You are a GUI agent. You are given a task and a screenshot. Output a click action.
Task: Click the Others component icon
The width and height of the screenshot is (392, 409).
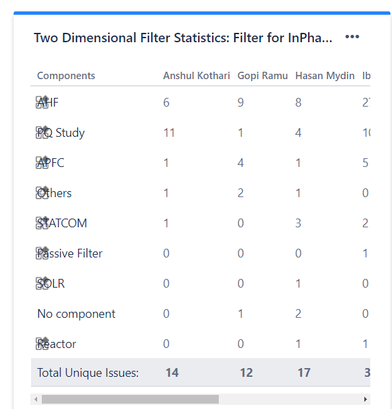click(x=42, y=193)
